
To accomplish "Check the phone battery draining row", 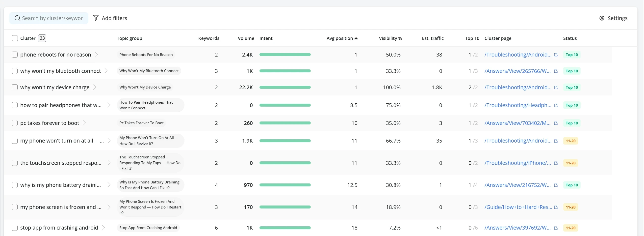I will [x=15, y=185].
